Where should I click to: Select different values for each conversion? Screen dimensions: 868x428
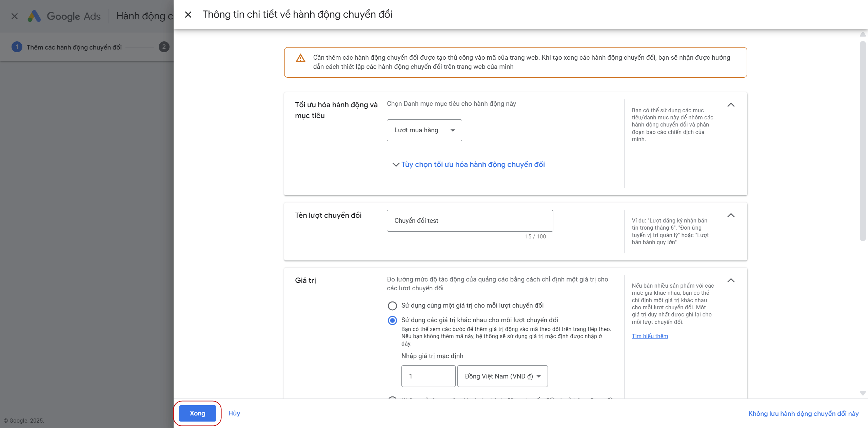(392, 320)
